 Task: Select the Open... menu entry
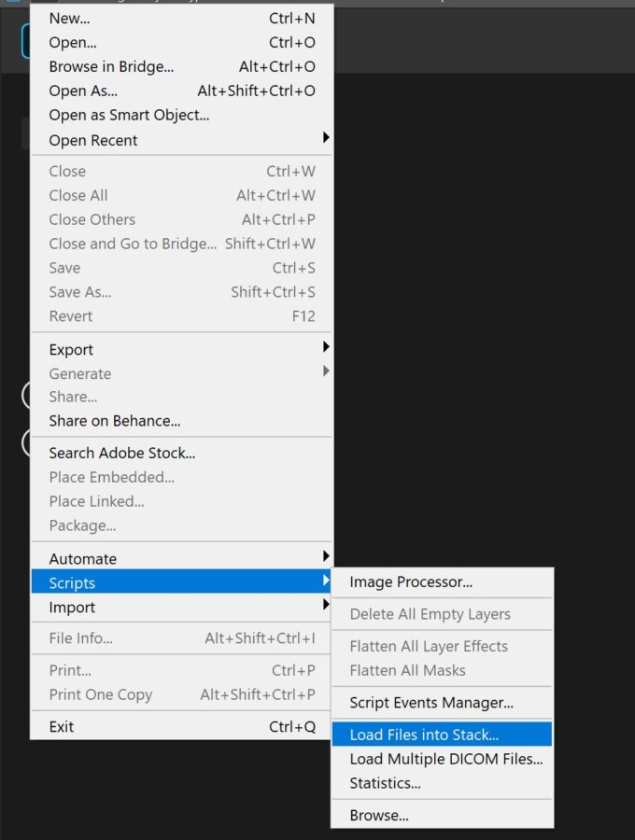[182, 42]
